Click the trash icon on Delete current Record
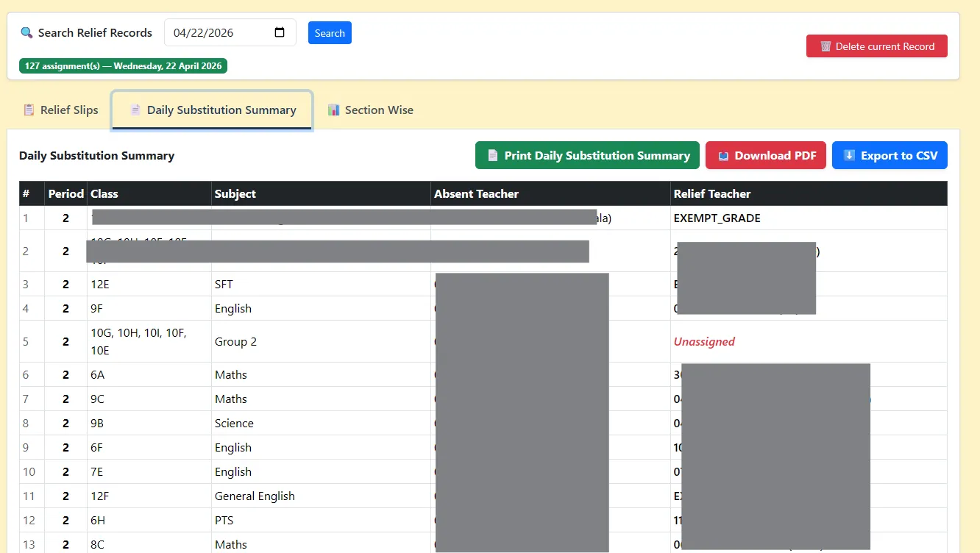Image resolution: width=980 pixels, height=553 pixels. tap(825, 46)
